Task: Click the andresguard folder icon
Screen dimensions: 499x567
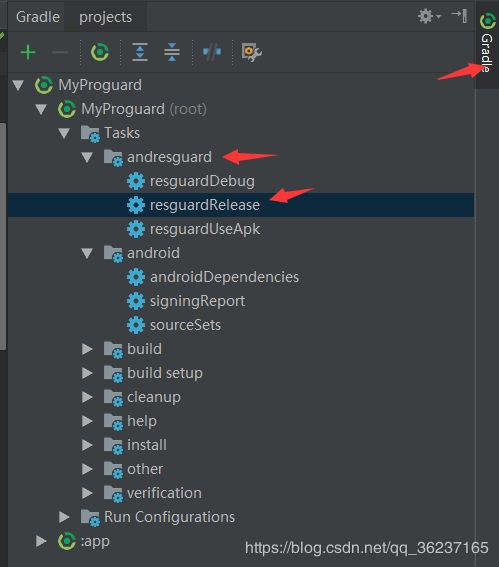Action: click(113, 158)
